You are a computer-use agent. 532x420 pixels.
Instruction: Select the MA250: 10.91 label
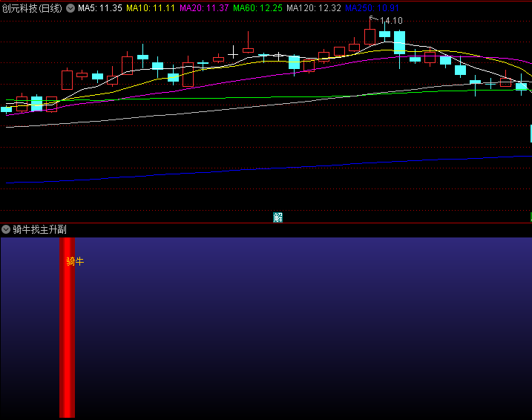(372, 8)
